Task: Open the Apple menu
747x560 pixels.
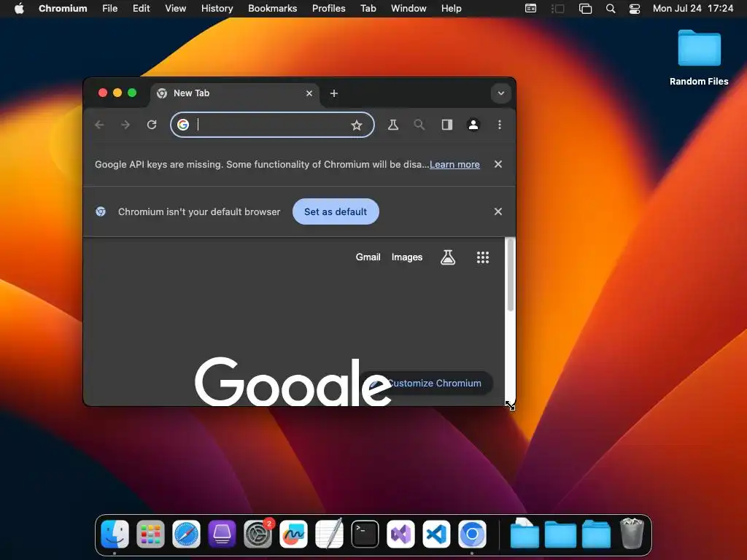Action: pos(19,9)
